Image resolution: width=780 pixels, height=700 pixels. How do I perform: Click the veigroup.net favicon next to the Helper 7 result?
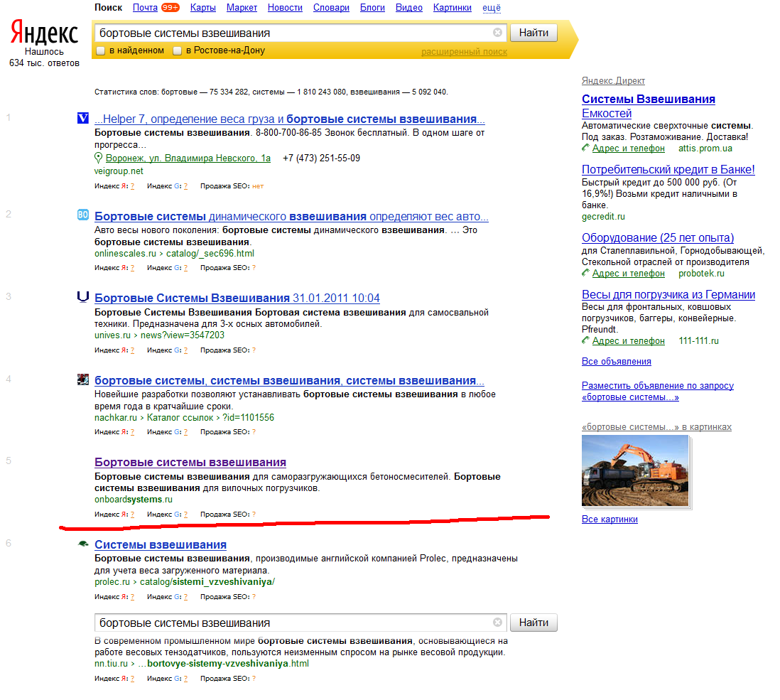point(83,118)
